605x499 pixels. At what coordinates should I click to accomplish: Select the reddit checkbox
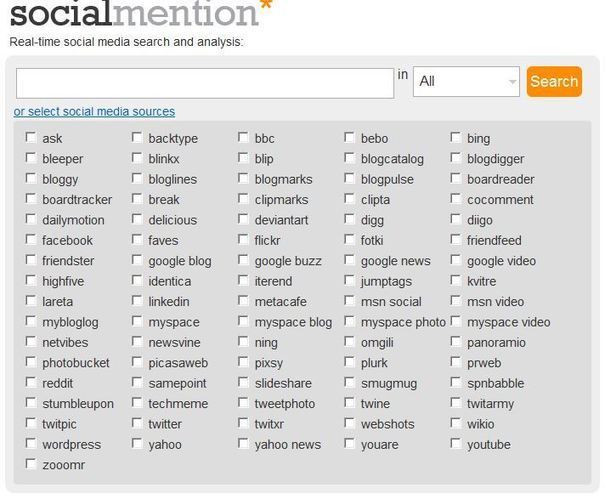tap(31, 382)
